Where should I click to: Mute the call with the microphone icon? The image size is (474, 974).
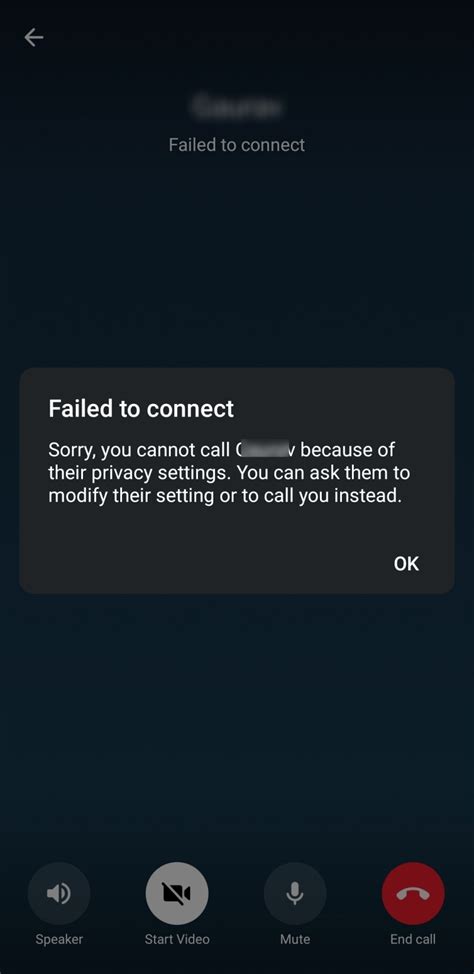(295, 893)
